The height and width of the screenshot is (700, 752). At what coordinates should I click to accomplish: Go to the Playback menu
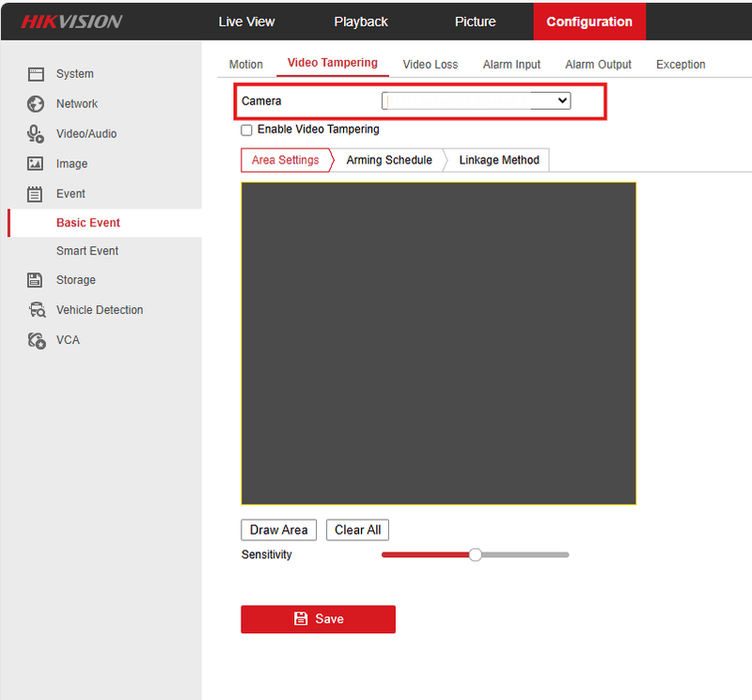(x=361, y=21)
